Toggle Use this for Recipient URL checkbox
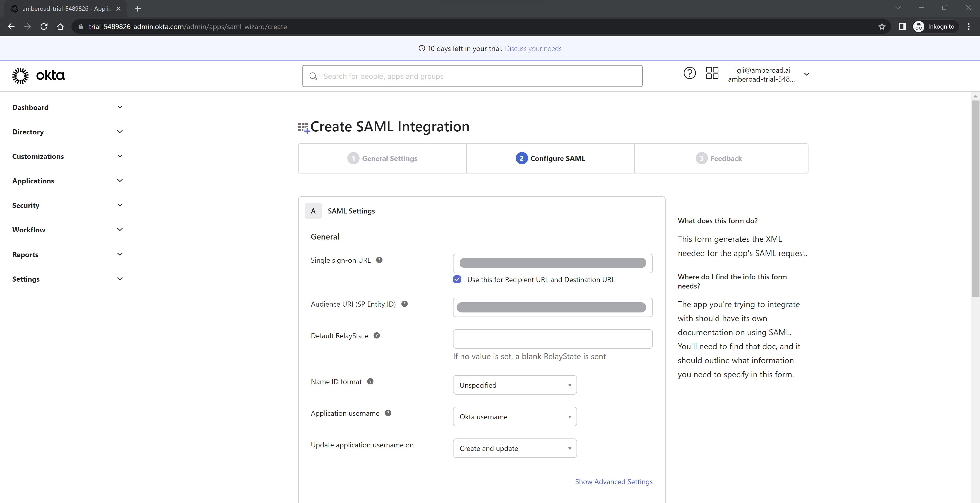This screenshot has height=503, width=980. pyautogui.click(x=457, y=280)
